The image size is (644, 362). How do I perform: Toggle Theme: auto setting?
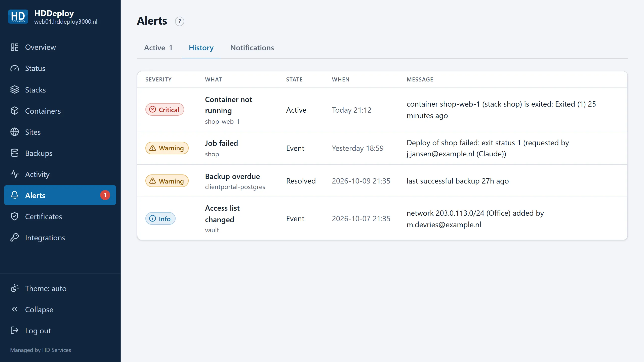point(60,288)
